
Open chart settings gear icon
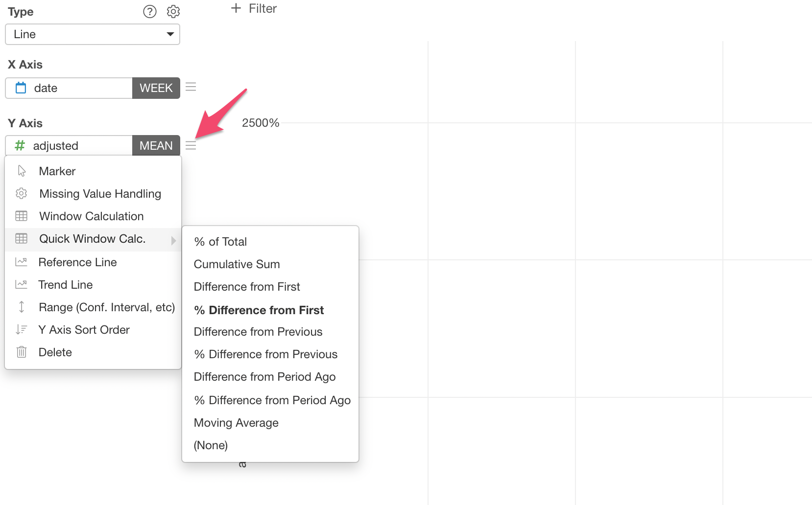pos(173,11)
